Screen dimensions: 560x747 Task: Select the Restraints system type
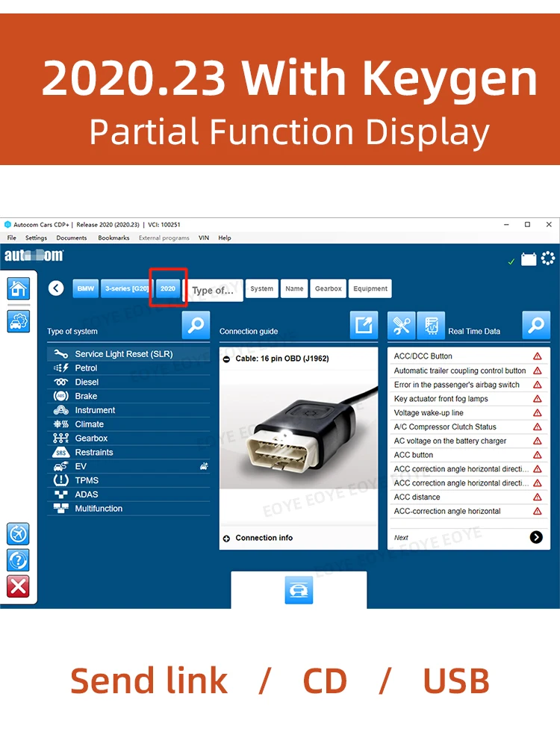coord(128,452)
